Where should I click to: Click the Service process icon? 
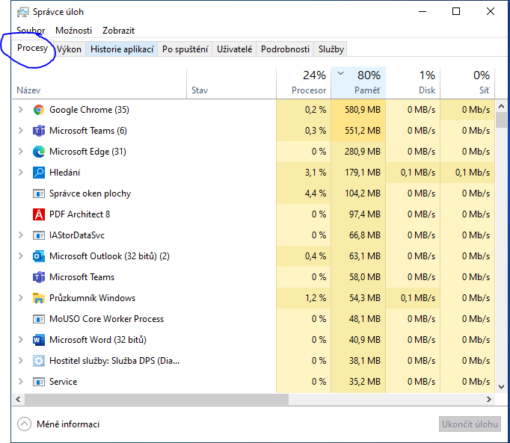[39, 382]
